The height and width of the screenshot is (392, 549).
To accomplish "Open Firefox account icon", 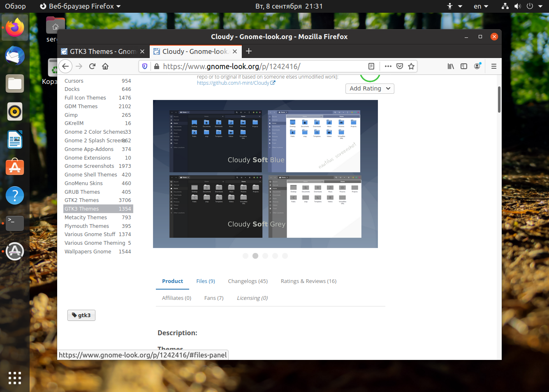I will coord(477,66).
